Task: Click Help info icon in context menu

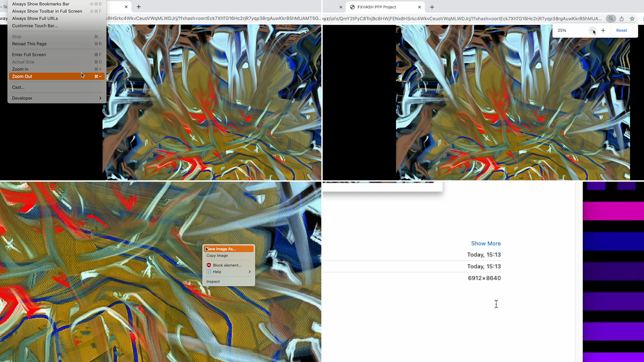Action: coord(209,272)
